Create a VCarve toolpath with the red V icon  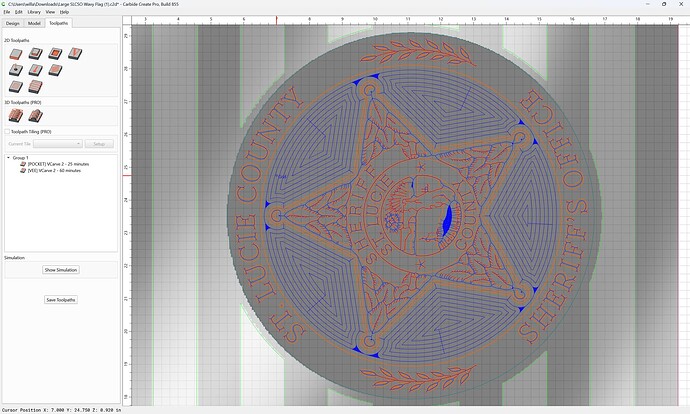pyautogui.click(x=75, y=54)
